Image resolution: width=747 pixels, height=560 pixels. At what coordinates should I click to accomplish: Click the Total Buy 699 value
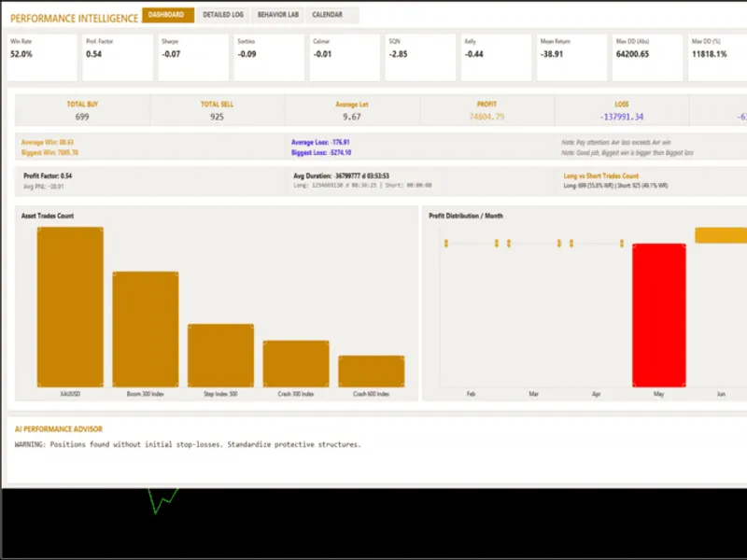(82, 117)
